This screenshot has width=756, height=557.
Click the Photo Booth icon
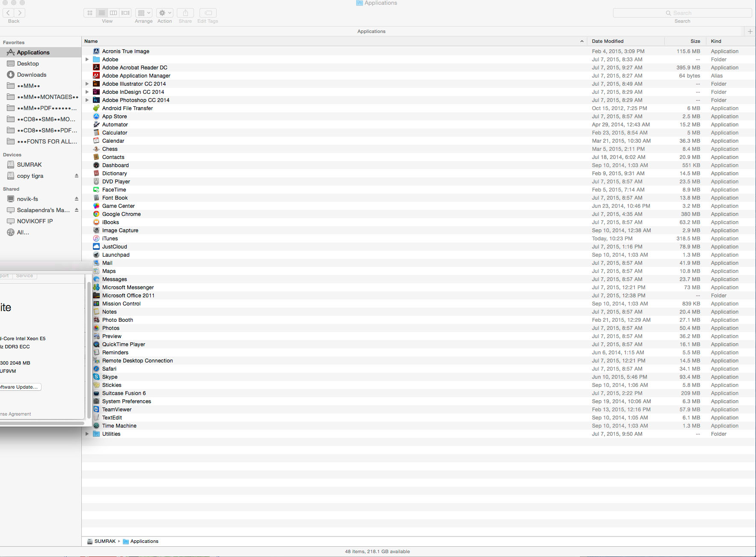pos(96,320)
